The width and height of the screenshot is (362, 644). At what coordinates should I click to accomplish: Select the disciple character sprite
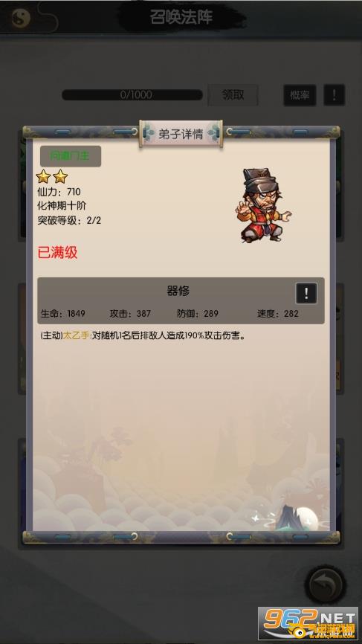pos(262,205)
